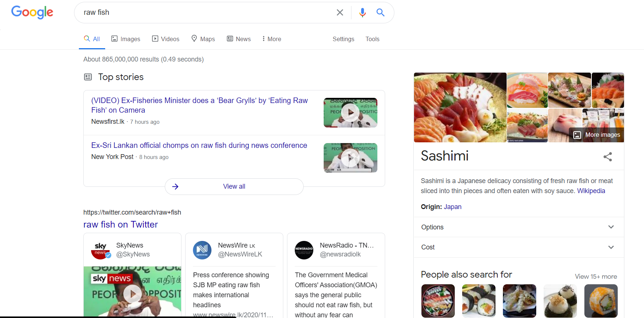Open the @NewsWireLK handle
The width and height of the screenshot is (644, 318).
[240, 254]
